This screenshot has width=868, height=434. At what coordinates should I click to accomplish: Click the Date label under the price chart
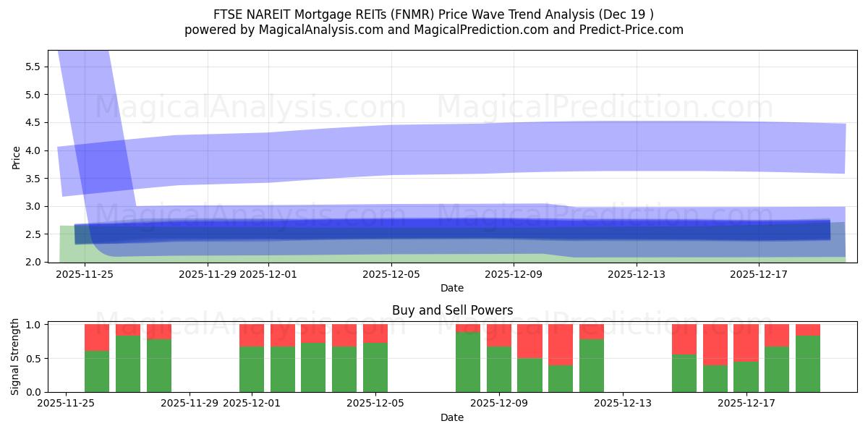point(451,286)
